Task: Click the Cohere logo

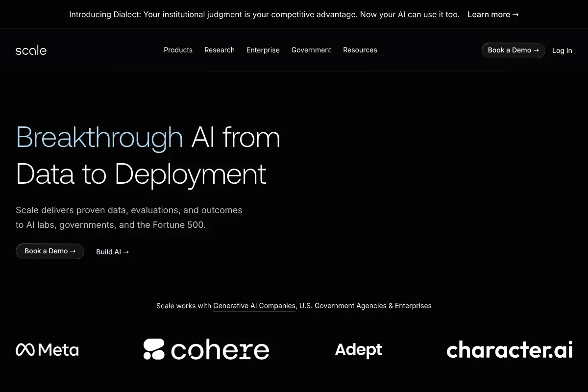Action: pyautogui.click(x=206, y=349)
